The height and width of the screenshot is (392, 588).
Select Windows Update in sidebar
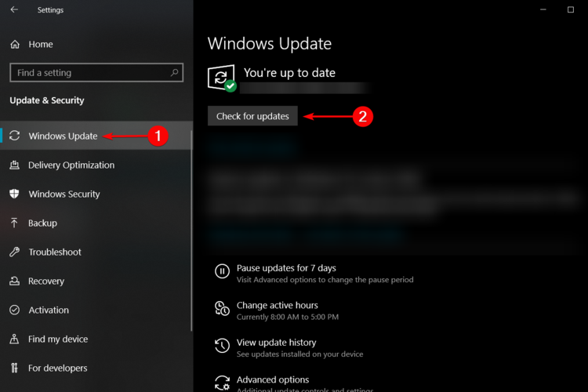[96, 136]
